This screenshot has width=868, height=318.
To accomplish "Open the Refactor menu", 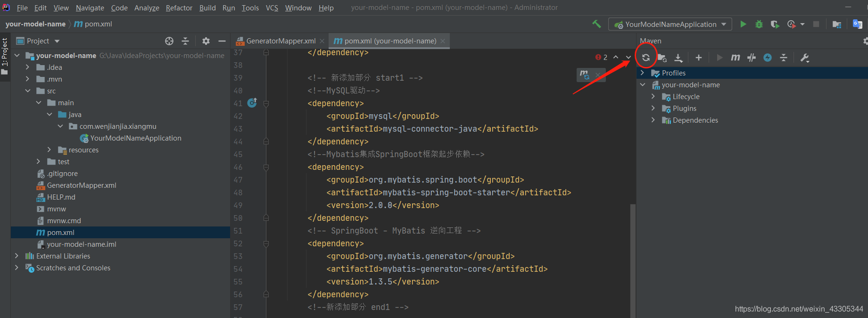I will point(179,8).
